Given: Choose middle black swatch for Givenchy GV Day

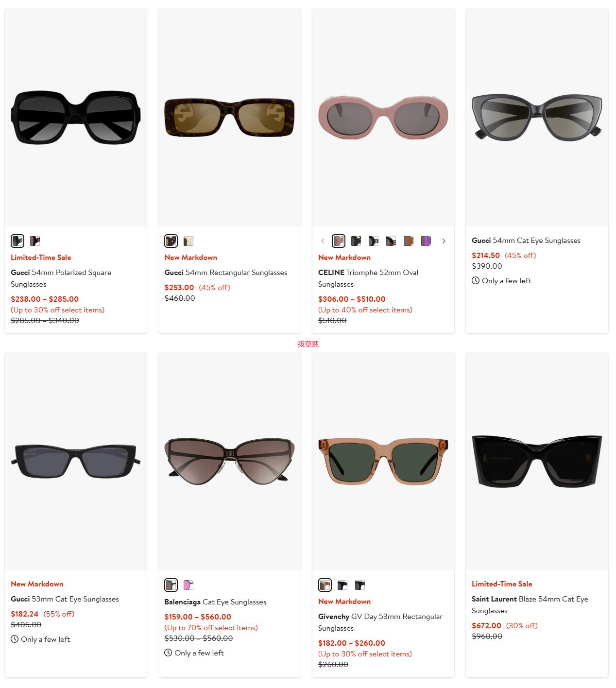Looking at the screenshot, I should pos(342,585).
